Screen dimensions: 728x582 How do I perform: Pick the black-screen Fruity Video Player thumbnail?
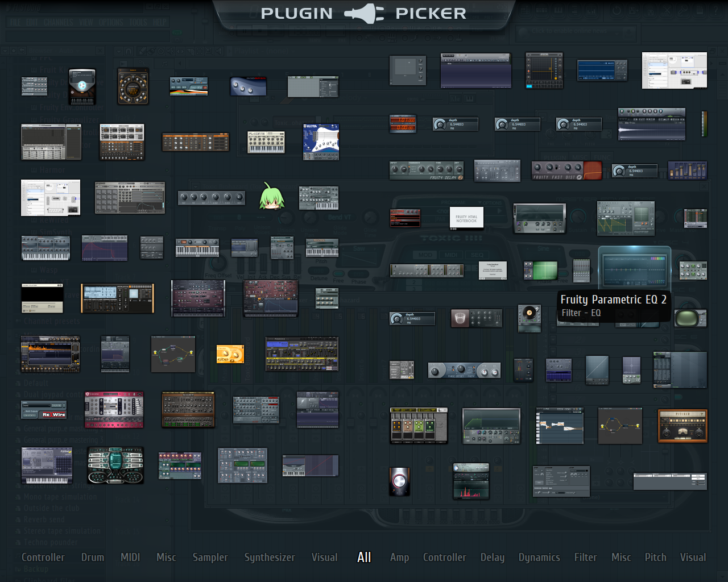click(x=42, y=298)
